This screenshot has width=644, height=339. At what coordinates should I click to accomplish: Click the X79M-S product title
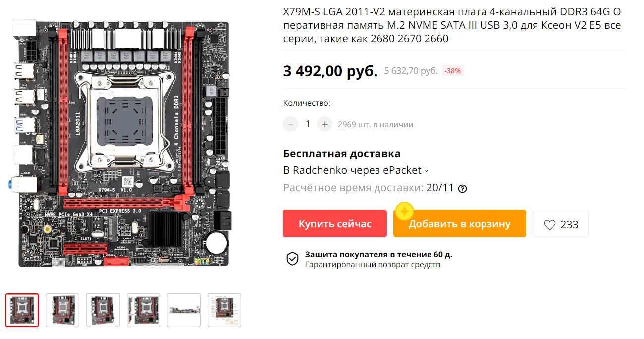coord(452,25)
